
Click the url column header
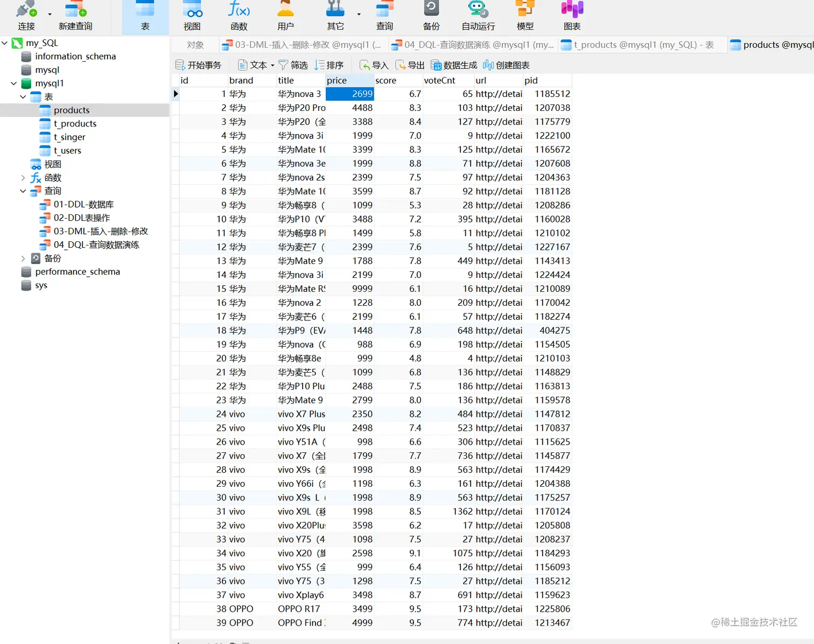coord(499,80)
